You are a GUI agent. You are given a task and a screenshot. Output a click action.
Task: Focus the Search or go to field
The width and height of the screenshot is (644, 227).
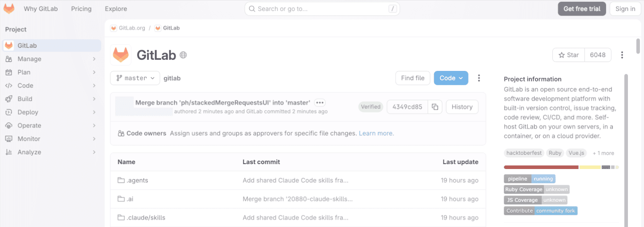(x=322, y=9)
